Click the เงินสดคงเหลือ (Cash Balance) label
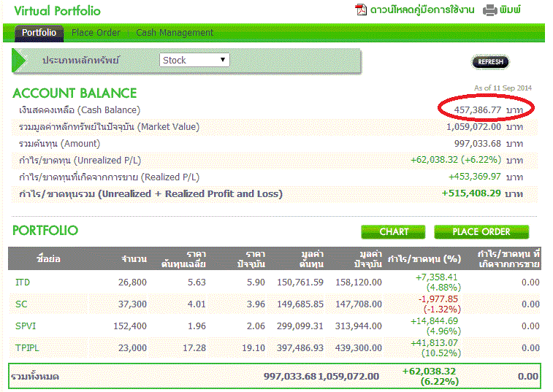553x392 pixels. (x=80, y=110)
